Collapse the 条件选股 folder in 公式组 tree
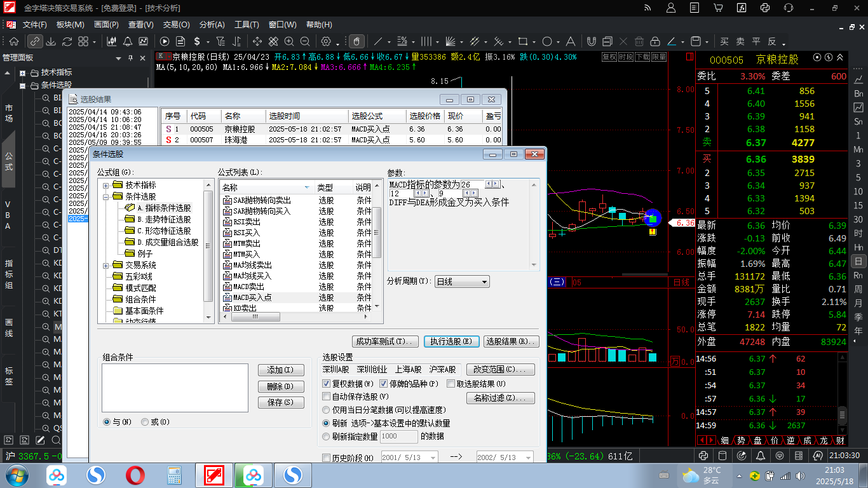This screenshot has height=488, width=868. click(106, 196)
